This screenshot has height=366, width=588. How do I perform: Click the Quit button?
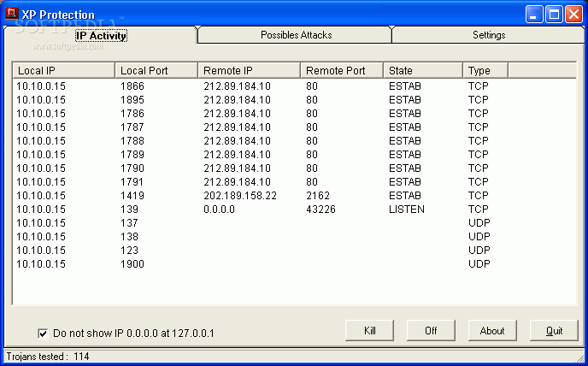554,331
